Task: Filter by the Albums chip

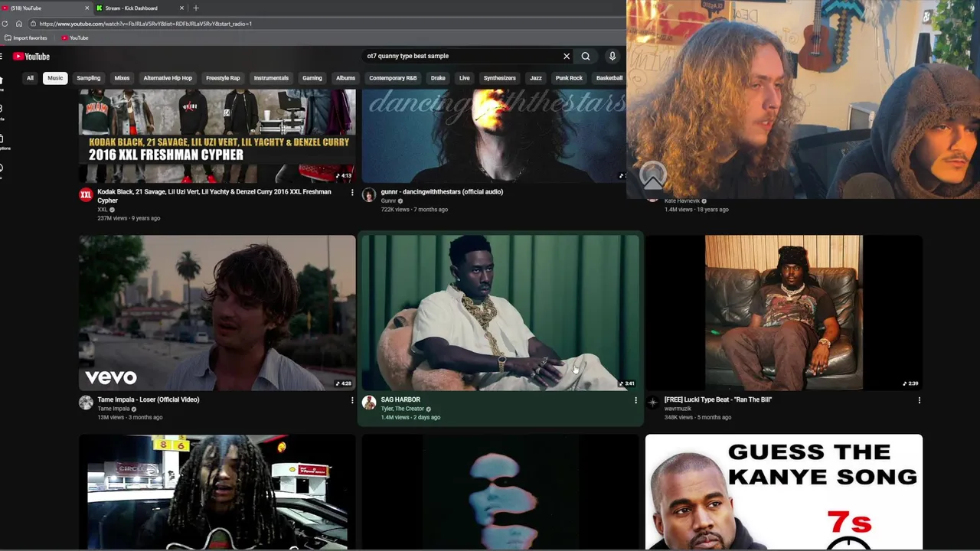Action: [x=345, y=78]
